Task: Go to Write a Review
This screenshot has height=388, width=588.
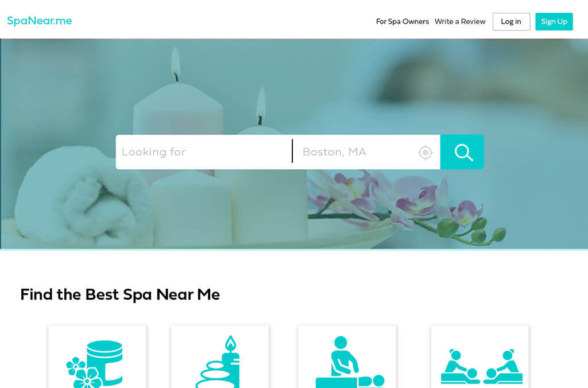Action: [460, 21]
